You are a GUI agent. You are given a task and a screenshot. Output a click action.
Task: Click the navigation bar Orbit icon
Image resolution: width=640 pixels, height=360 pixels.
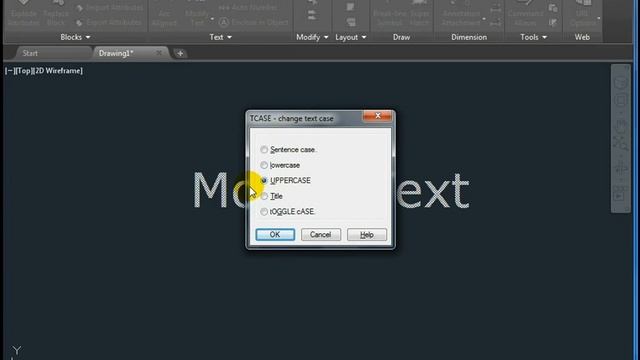621,169
